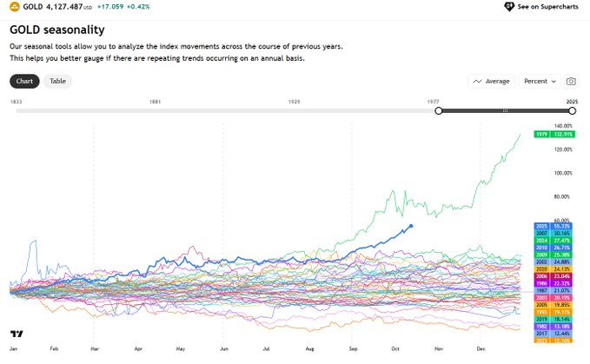Click the TradingView logo on chart

coord(17,334)
